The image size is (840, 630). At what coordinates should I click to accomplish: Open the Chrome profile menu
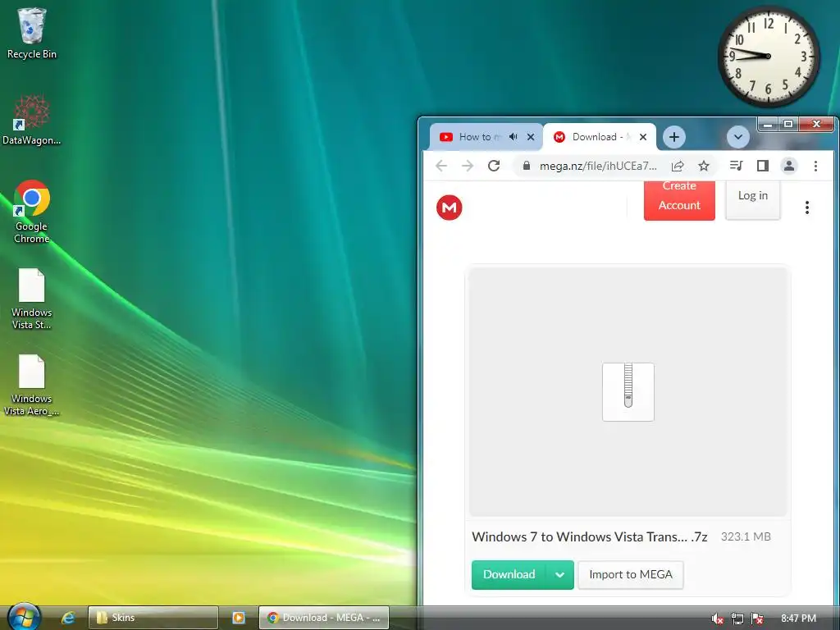789,166
